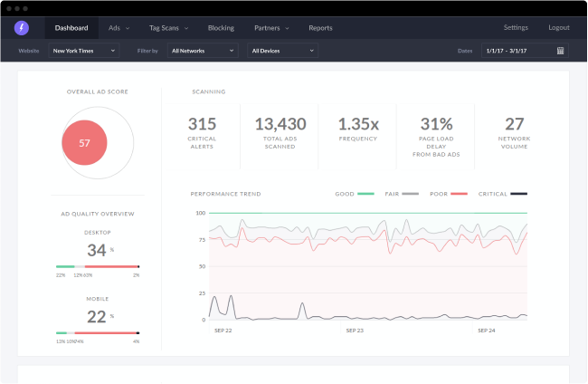Open the Dashboard tab
The width and height of the screenshot is (588, 384).
pyautogui.click(x=71, y=28)
